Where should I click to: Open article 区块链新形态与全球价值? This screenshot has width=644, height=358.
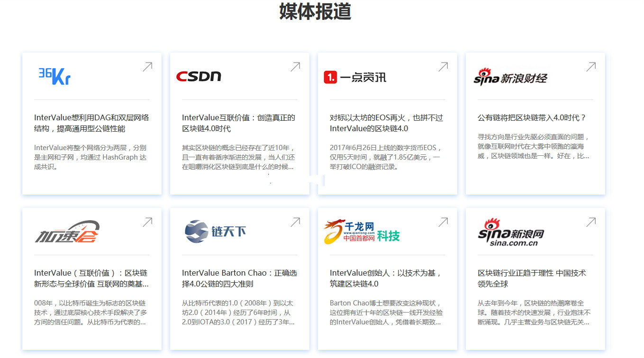[x=91, y=278]
